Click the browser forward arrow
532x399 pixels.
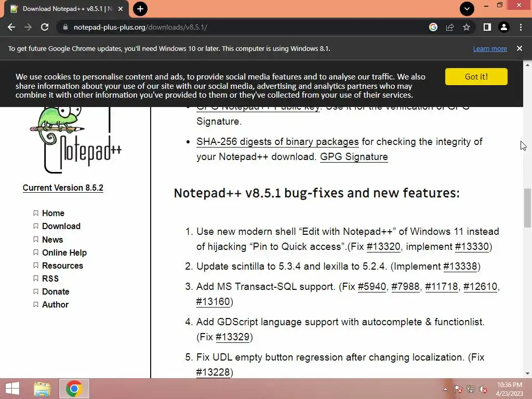pyautogui.click(x=28, y=27)
